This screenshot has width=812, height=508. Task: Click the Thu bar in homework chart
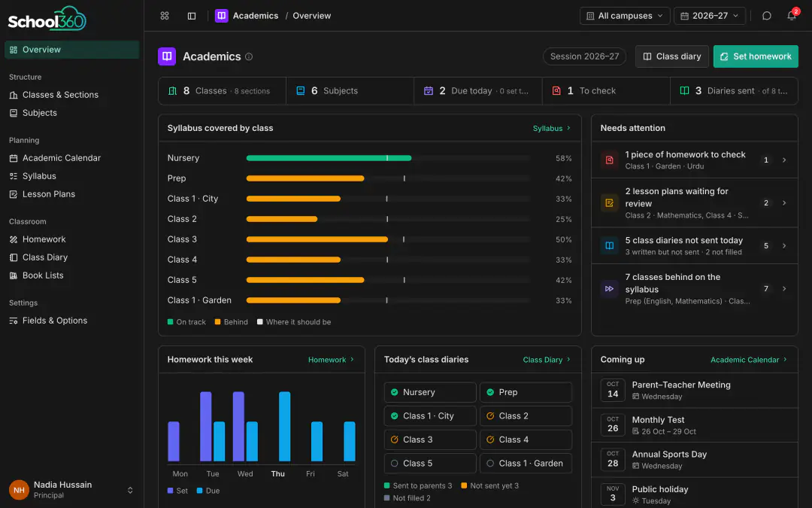pos(284,427)
